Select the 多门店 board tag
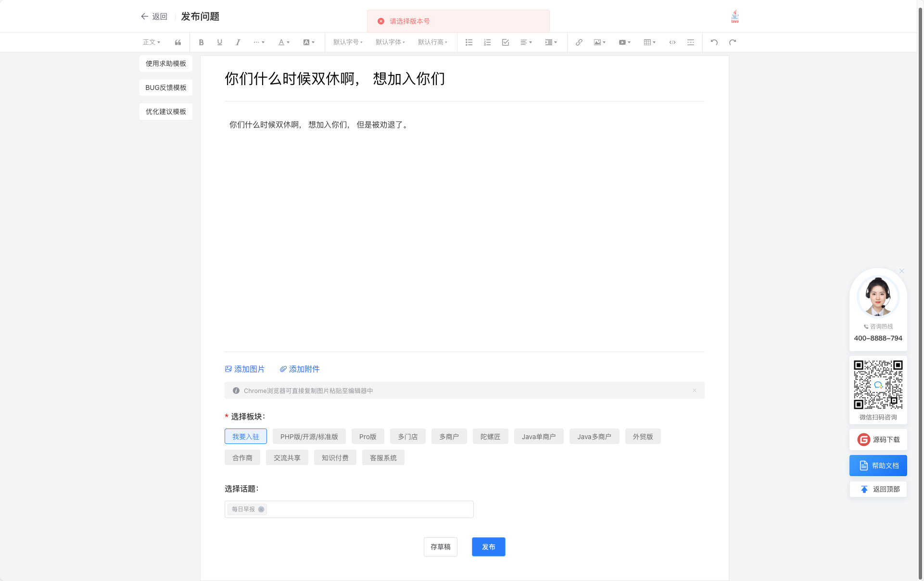Screen dimensions: 924x581 [x=408, y=437]
